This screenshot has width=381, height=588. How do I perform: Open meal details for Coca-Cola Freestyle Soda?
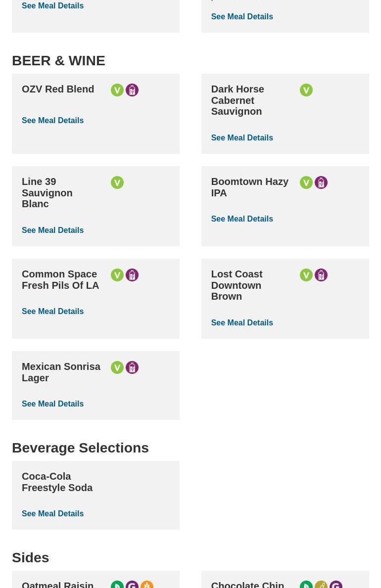[52, 513]
